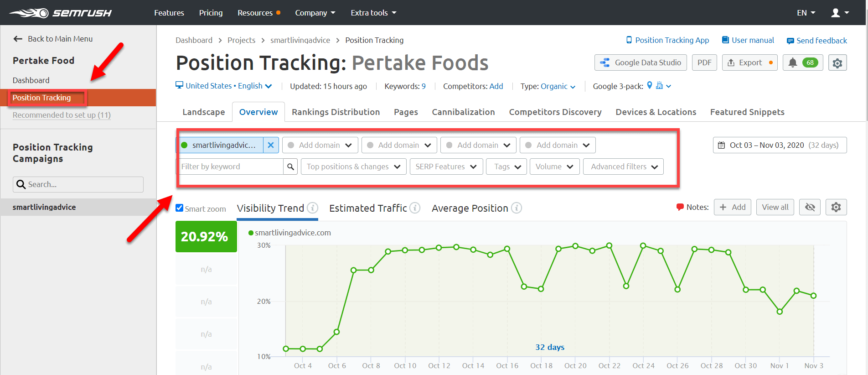Image resolution: width=868 pixels, height=375 pixels.
Task: Click the Export button
Action: 749,63
